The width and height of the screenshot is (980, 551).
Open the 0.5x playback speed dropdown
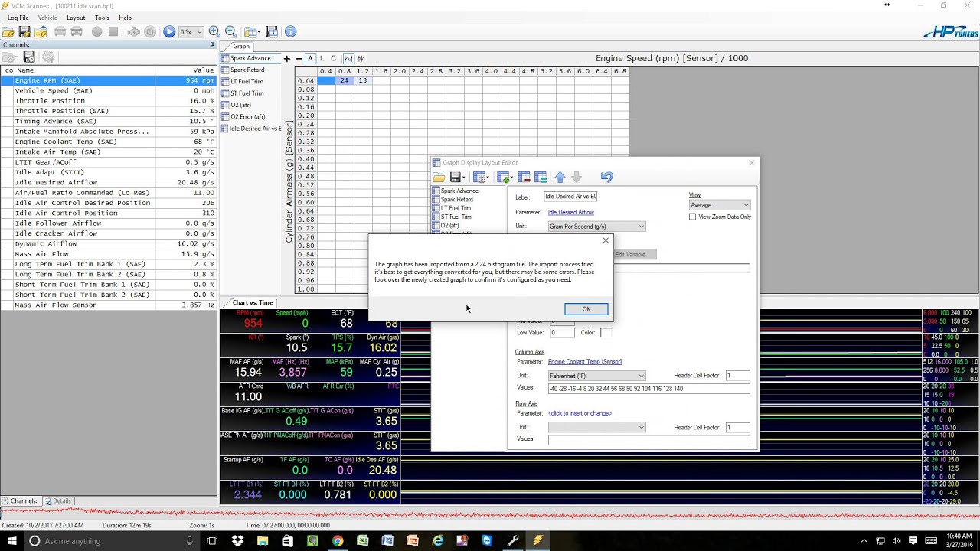pyautogui.click(x=191, y=32)
